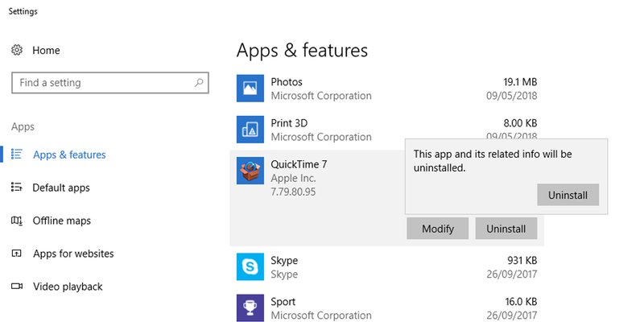Open Video playback page

coord(68,287)
